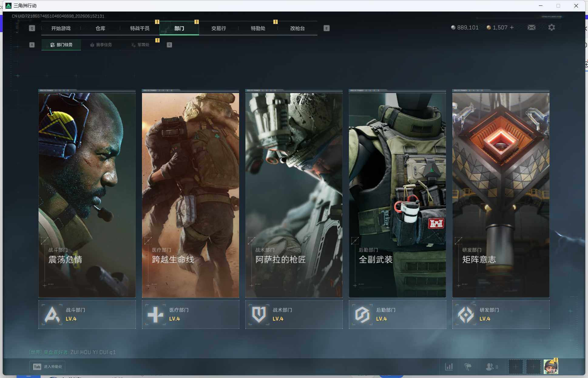Screen dimensions: 588x378
Task: Click the 1,507 gold coin icon
Action: coord(488,28)
